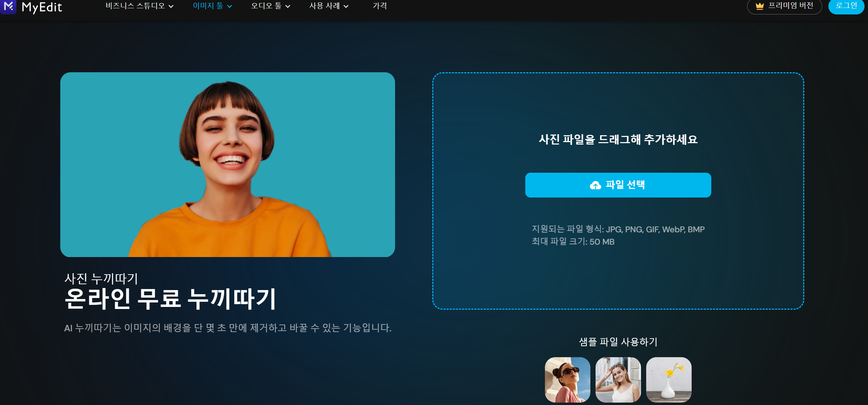Image resolution: width=868 pixels, height=405 pixels.
Task: Click the MyEdit brand name text
Action: 42,7
